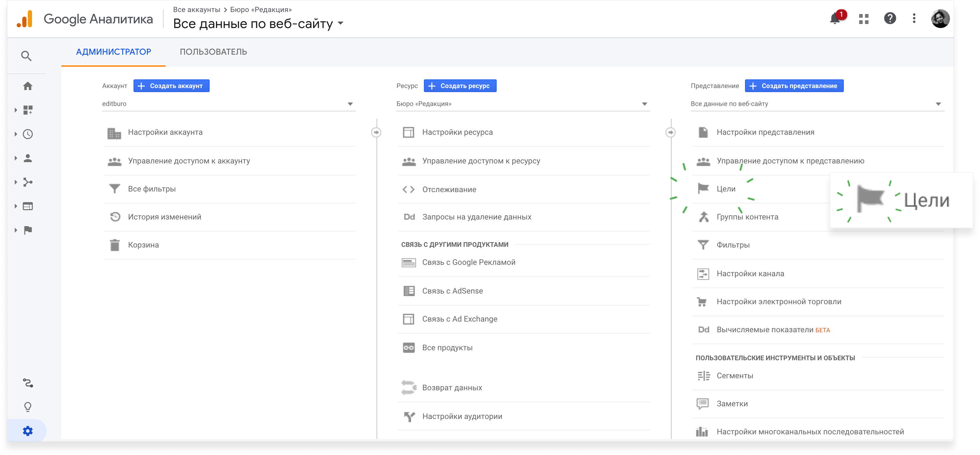The height and width of the screenshot is (455, 980).
Task: Open the header view selector Все данные по веб-сайту
Action: pos(258,24)
